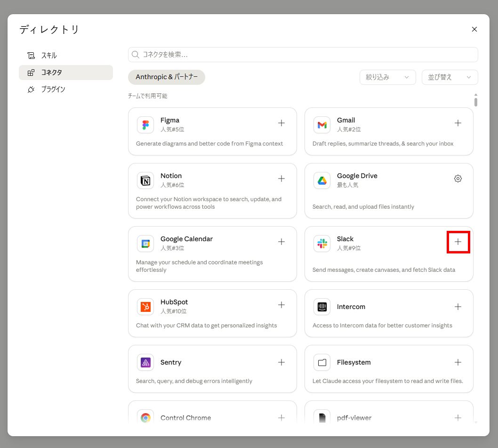The image size is (498, 448).
Task: Focus the コネクタを検索 search field
Action: point(303,55)
